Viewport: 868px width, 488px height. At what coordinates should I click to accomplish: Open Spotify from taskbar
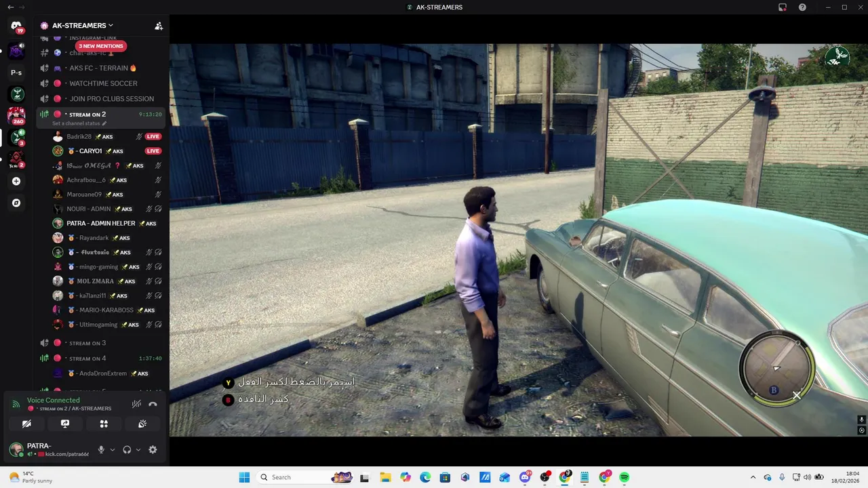[624, 477]
